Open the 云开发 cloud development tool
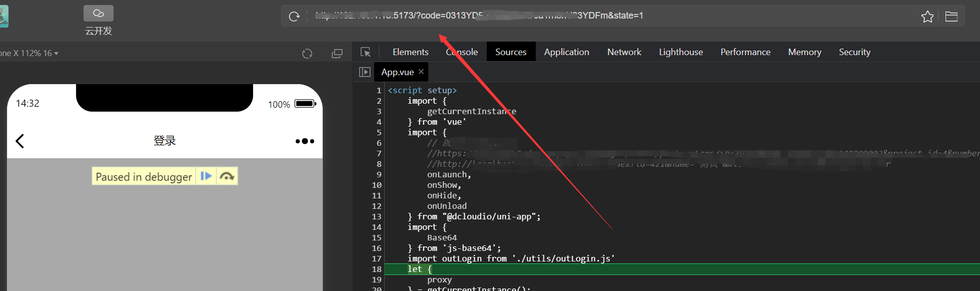Image resolution: width=980 pixels, height=291 pixels. [99, 21]
